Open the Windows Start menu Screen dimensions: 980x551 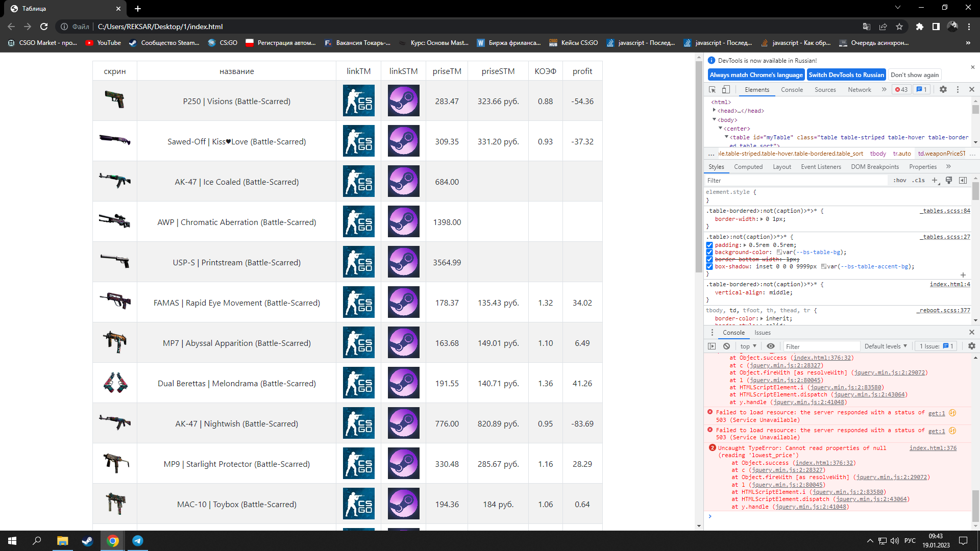[12, 541]
